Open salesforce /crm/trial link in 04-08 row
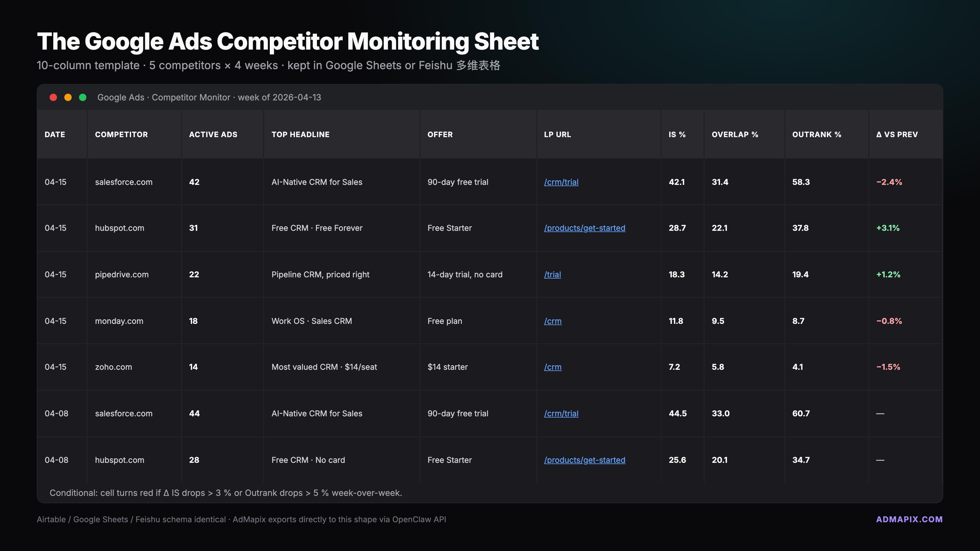Image resolution: width=980 pixels, height=551 pixels. point(561,413)
